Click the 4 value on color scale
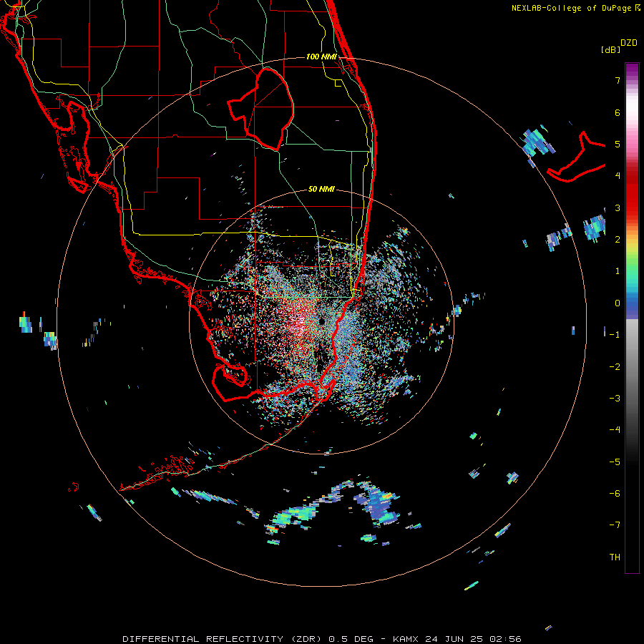Viewport: 644px width, 644px height. 618,176
